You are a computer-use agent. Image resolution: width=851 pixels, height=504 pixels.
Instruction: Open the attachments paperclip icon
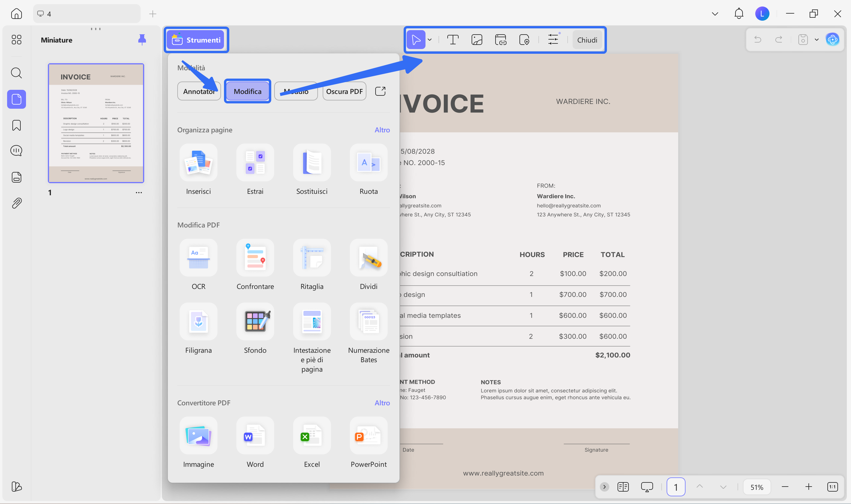click(x=16, y=203)
